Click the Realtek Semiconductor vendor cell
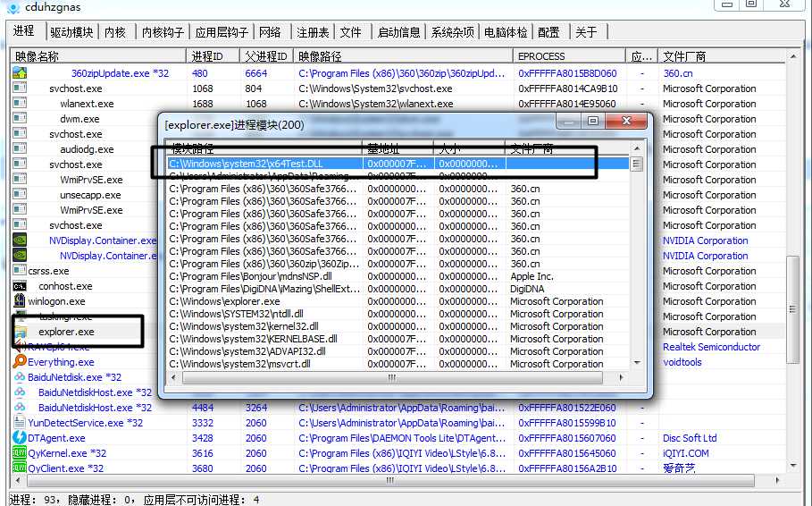 712,347
